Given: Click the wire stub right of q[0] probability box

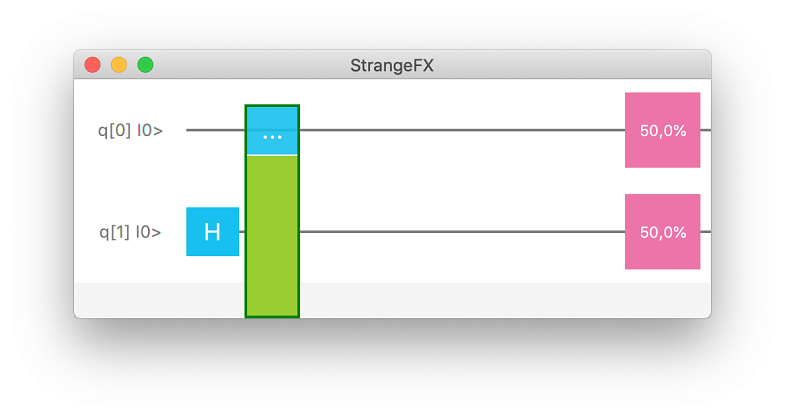Looking at the screenshot, I should (706, 130).
